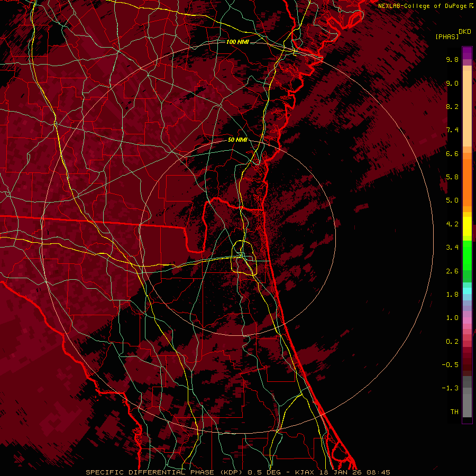Click the 6.6 scale value

click(x=452, y=153)
